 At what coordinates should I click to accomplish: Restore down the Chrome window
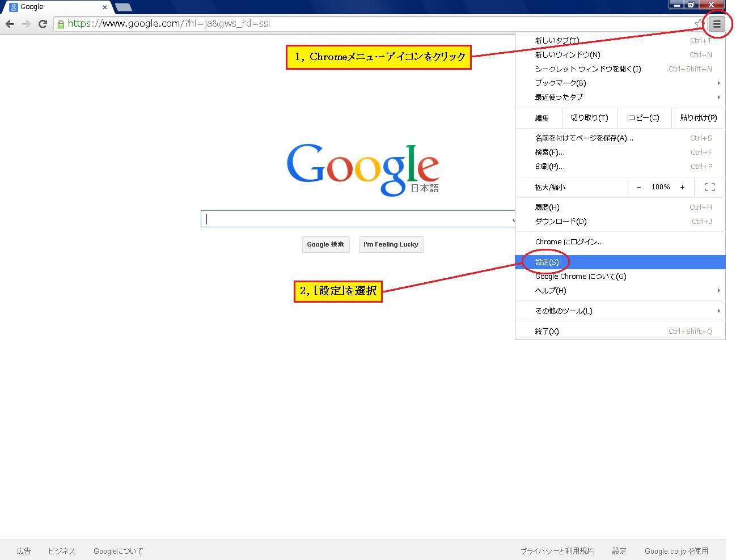point(691,5)
